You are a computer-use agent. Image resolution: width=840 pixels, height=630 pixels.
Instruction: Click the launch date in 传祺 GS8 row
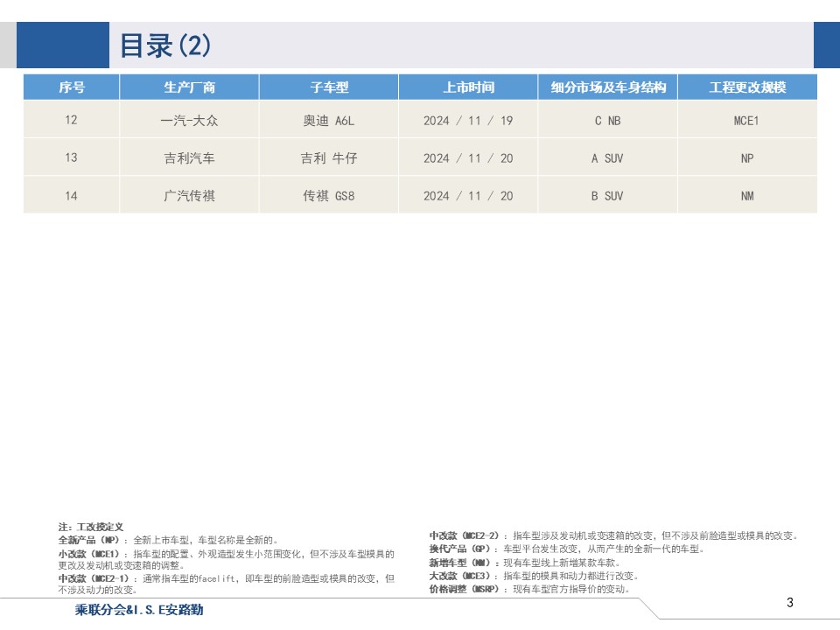(468, 195)
